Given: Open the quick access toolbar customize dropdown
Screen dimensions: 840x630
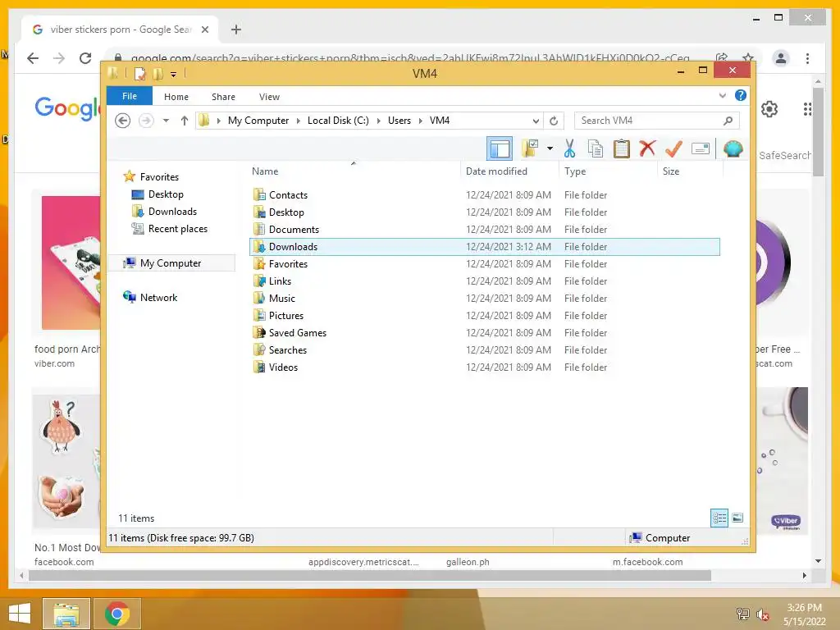Looking at the screenshot, I should 174,75.
